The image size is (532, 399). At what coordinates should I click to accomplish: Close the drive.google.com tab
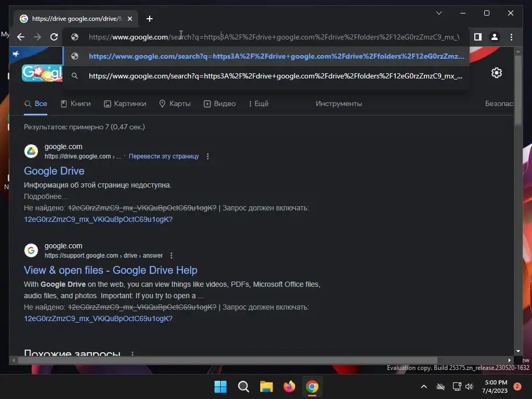(x=129, y=19)
